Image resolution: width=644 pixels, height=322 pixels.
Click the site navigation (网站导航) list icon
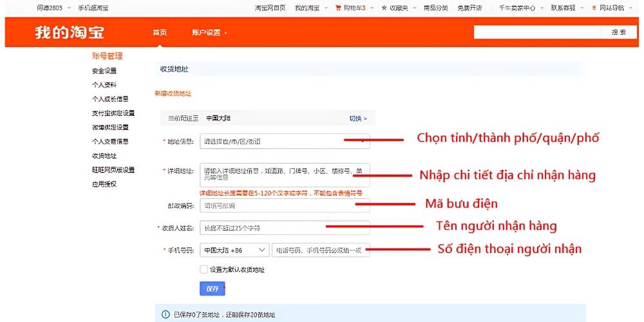(x=594, y=8)
